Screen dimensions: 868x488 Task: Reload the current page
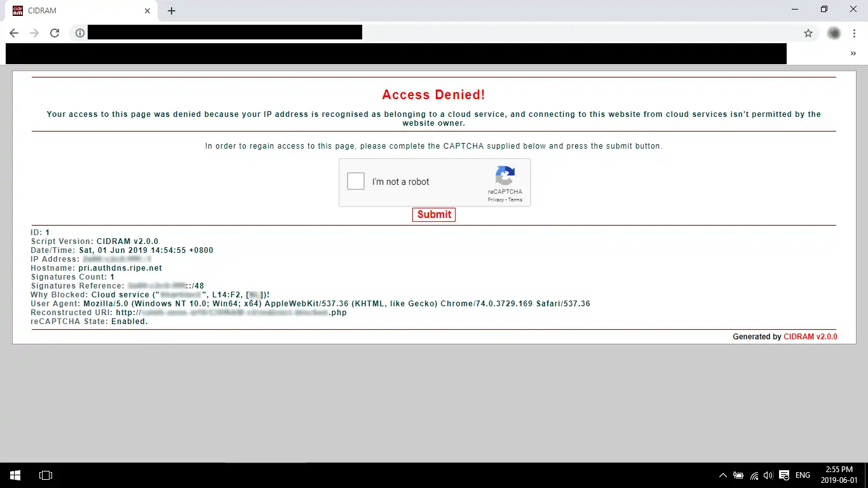pyautogui.click(x=55, y=33)
